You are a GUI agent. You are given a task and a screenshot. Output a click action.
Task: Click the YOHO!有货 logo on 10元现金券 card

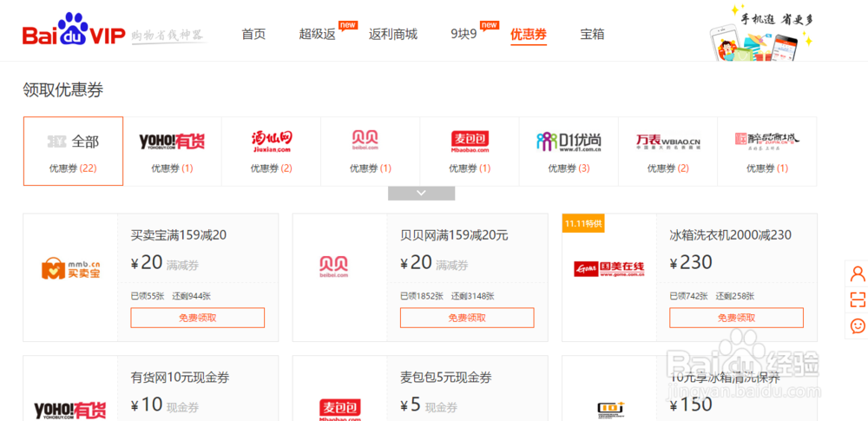click(70, 411)
